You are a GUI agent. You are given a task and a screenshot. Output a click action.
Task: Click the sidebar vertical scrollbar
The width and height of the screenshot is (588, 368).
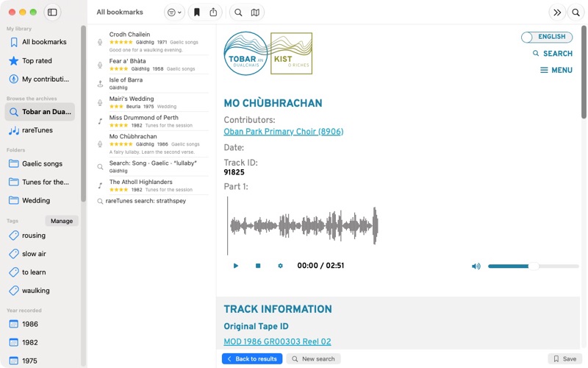tap(83, 113)
